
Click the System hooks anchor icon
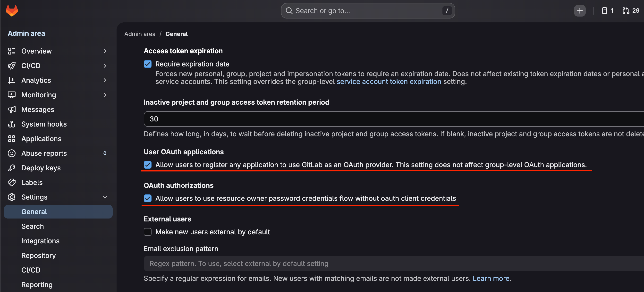tap(11, 124)
